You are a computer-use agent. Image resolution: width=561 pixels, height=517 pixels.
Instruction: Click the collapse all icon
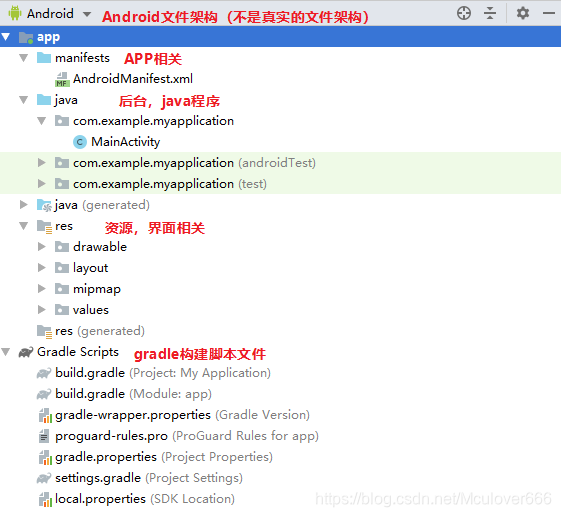tap(490, 13)
